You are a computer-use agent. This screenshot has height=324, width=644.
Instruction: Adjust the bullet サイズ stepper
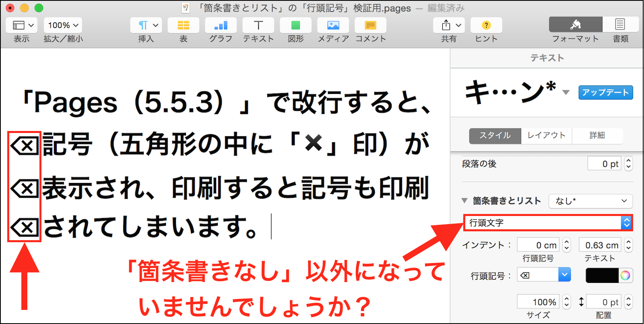coord(566,302)
